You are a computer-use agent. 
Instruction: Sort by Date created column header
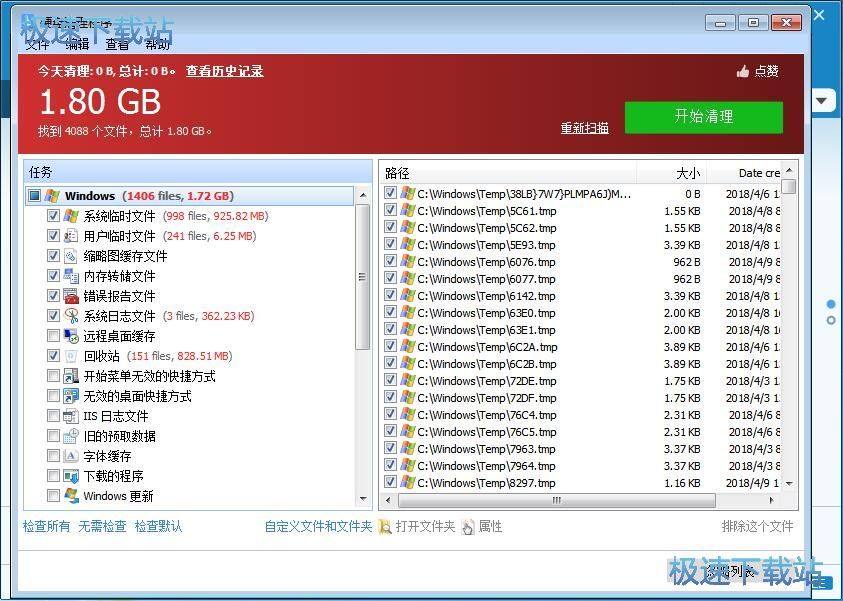744,173
